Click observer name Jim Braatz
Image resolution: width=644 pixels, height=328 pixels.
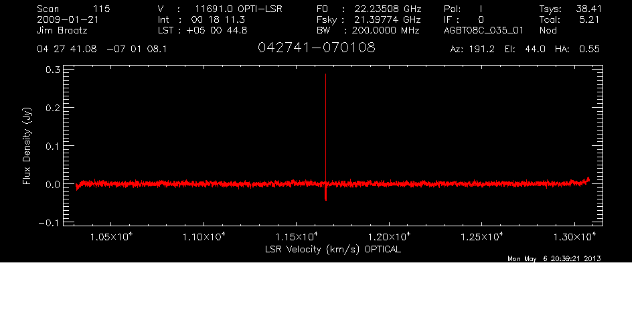point(62,30)
